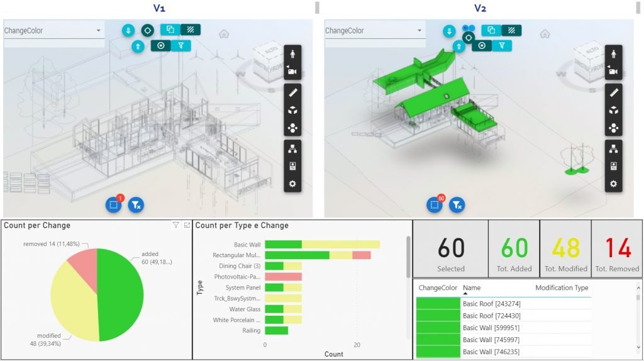Open the Model browser tree icon in V1

click(292, 148)
